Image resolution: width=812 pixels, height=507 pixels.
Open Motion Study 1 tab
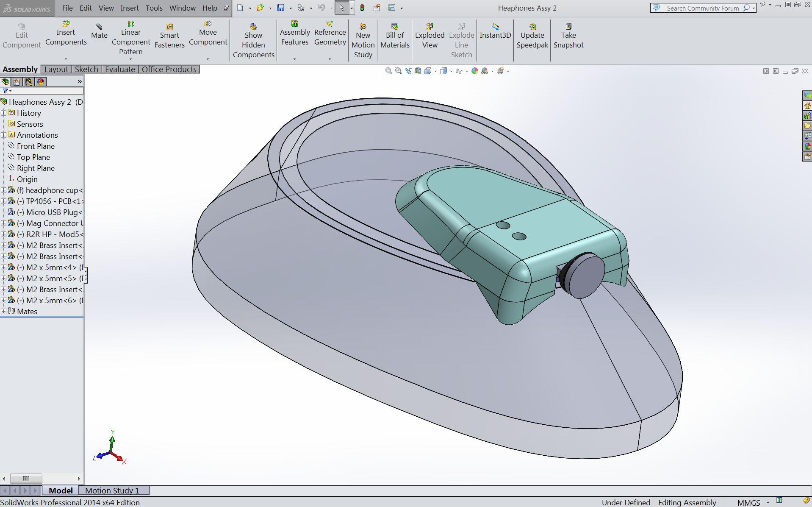click(x=112, y=490)
